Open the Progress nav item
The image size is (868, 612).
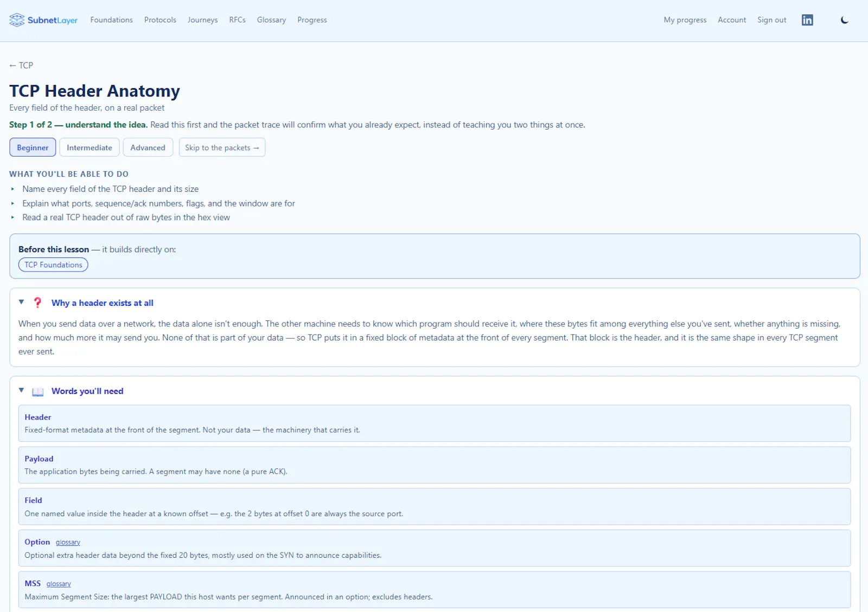click(x=312, y=20)
